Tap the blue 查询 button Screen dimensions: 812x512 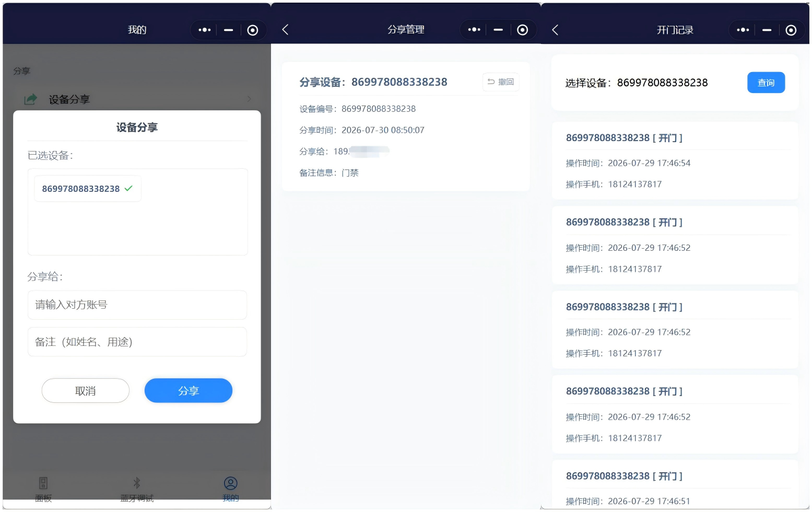click(766, 83)
